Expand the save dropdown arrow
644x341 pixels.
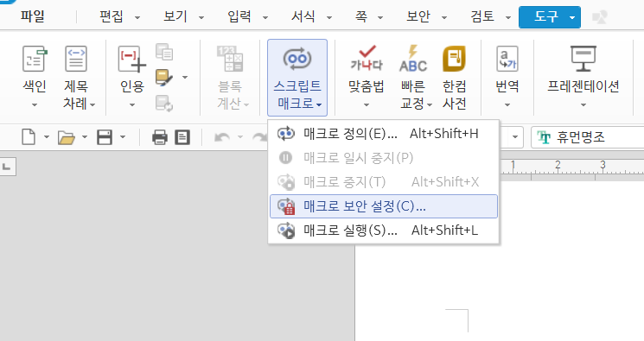point(123,137)
